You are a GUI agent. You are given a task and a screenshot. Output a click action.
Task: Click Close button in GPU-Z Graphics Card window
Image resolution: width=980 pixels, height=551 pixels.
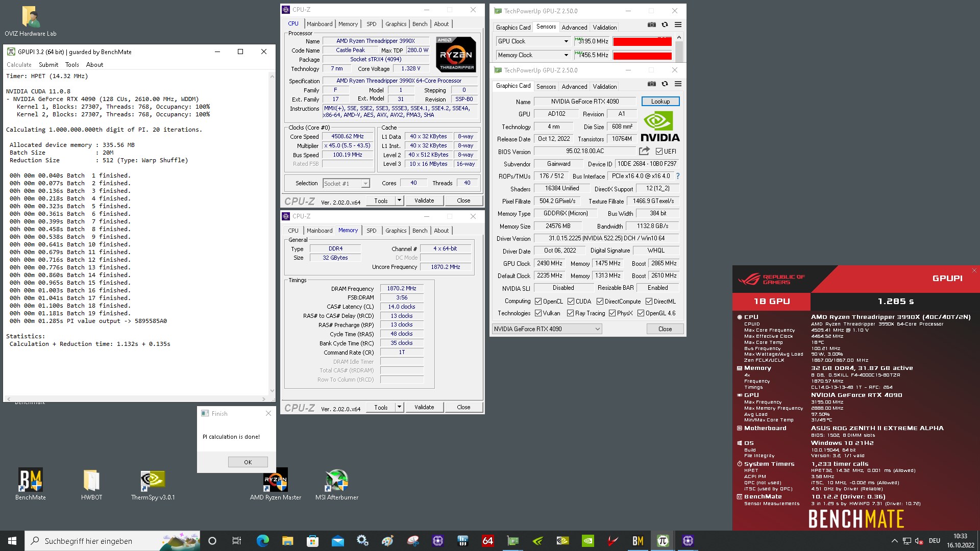[665, 329]
